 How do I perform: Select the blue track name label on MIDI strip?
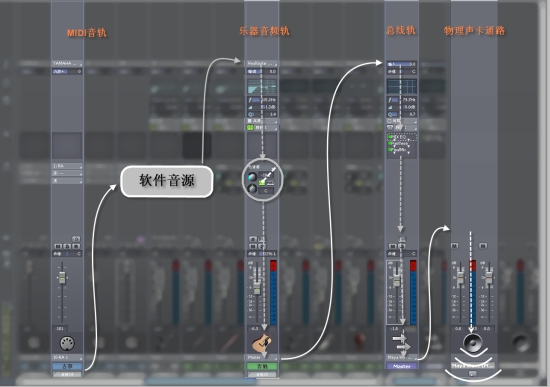tap(67, 366)
